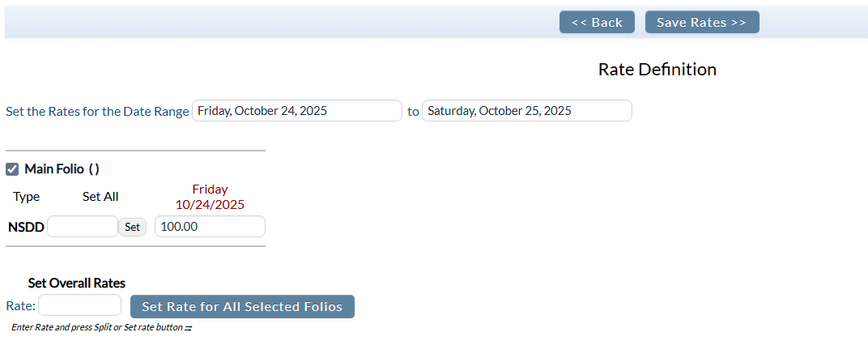
Task: Click Set Rate for All Selected Folios
Action: (x=242, y=307)
